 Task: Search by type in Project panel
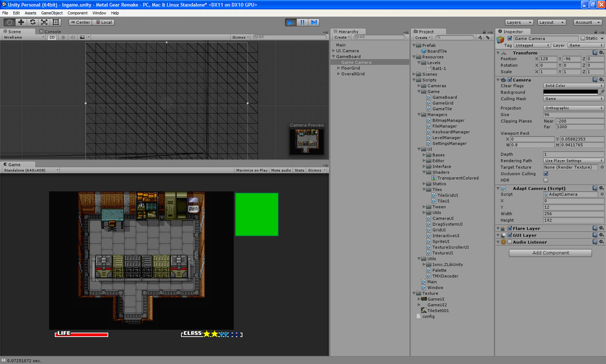point(480,37)
